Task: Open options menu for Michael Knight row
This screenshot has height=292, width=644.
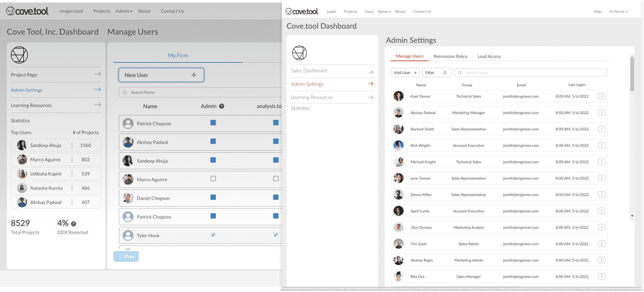Action: [x=601, y=161]
